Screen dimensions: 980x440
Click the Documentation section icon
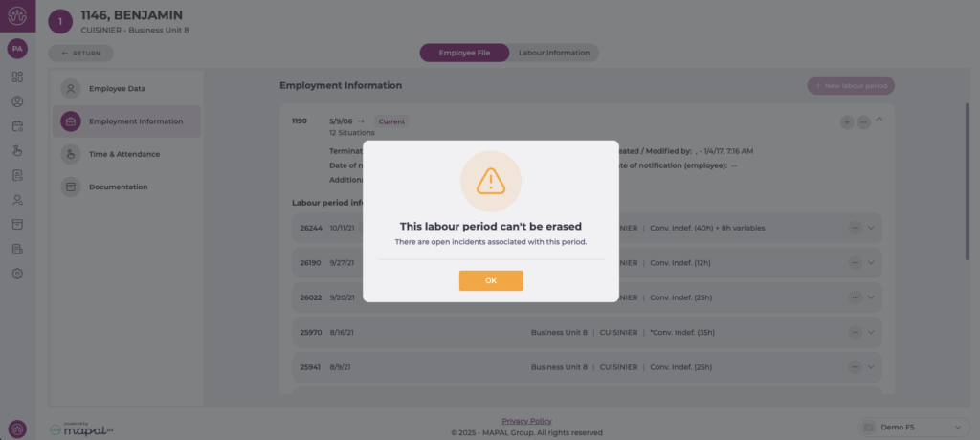click(71, 187)
